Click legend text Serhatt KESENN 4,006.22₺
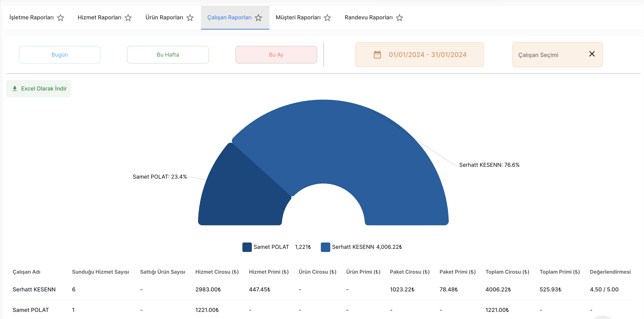644x319 pixels. (367, 247)
